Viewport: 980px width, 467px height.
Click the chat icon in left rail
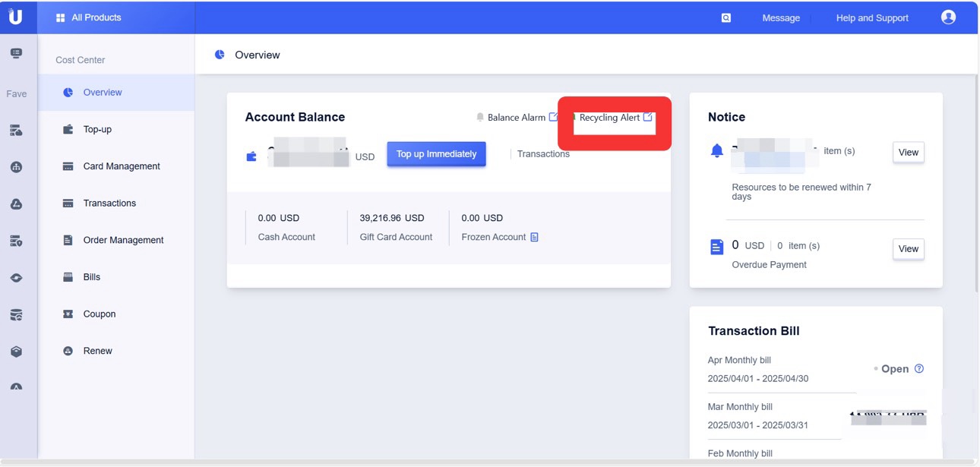[16, 53]
